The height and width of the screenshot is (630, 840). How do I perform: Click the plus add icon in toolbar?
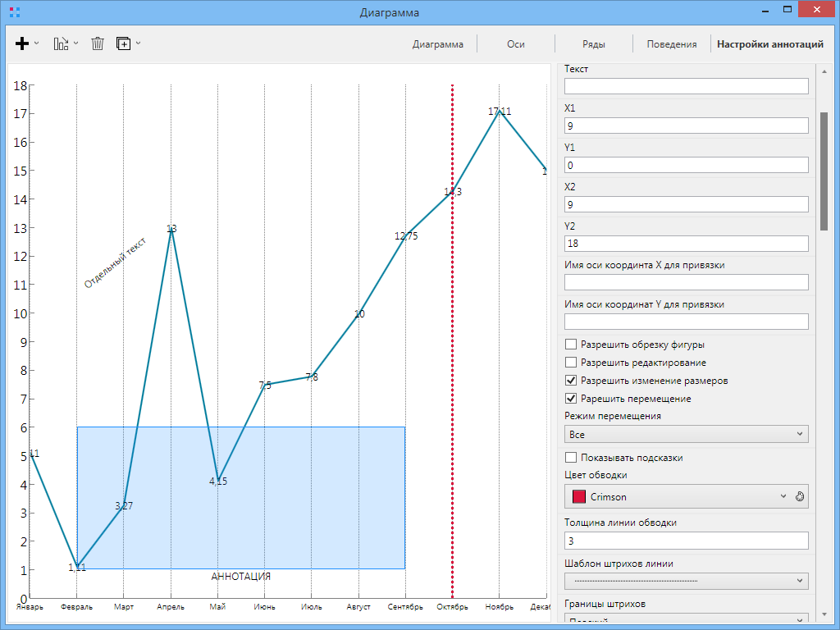22,43
